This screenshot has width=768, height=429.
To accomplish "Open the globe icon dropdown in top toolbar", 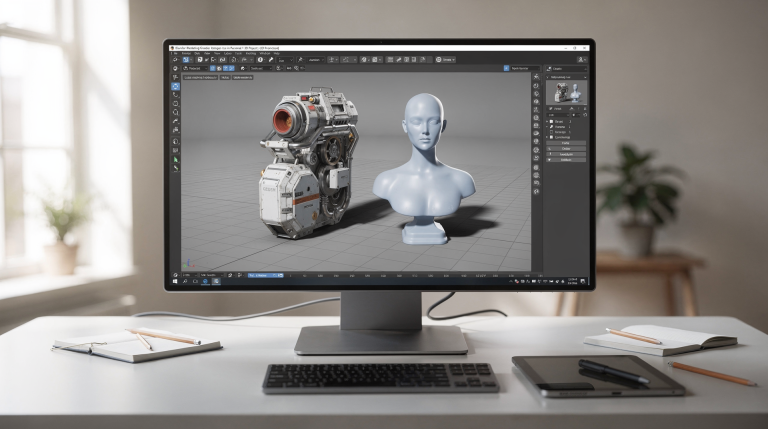I will click(x=445, y=60).
